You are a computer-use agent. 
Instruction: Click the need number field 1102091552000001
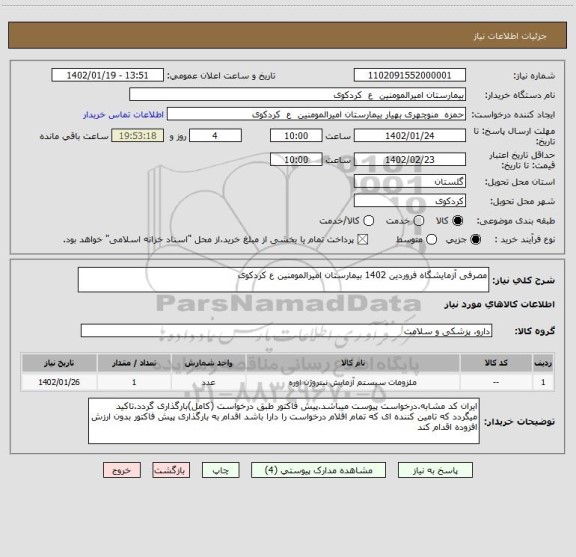(410, 75)
